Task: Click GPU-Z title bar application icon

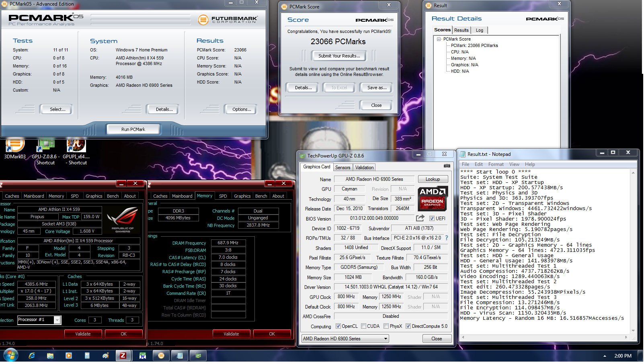Action: (302, 156)
